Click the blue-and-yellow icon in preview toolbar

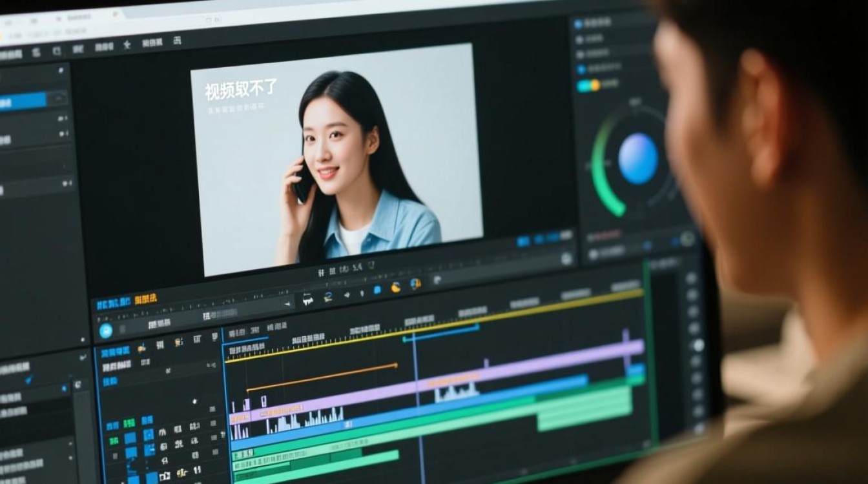tap(415, 284)
